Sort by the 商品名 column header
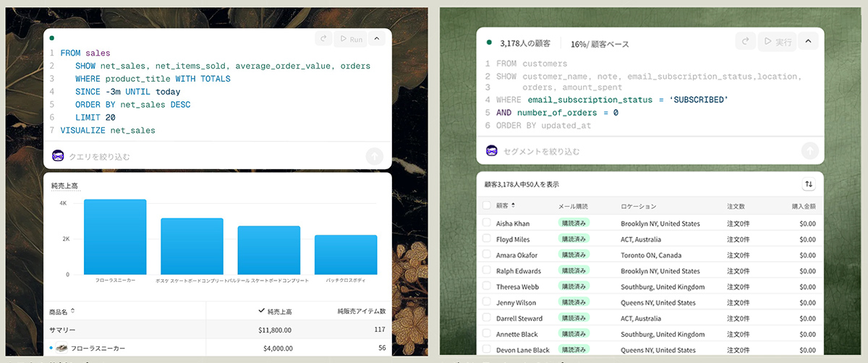868x363 pixels. click(62, 311)
